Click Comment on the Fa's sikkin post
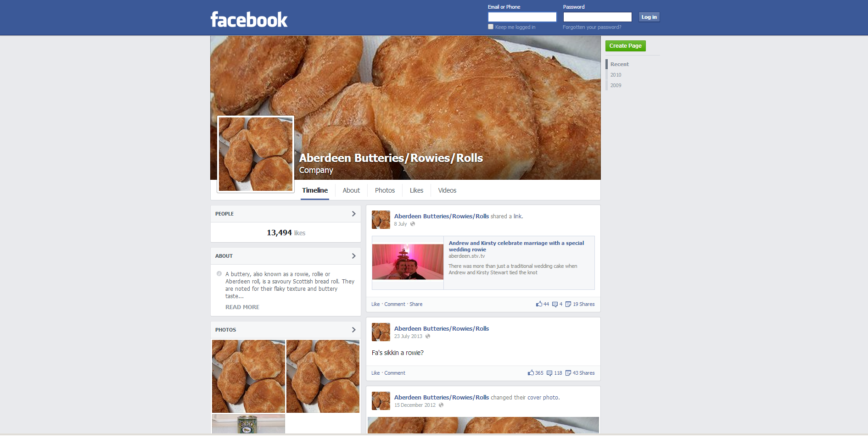Screen dimensions: 868x438 pyautogui.click(x=395, y=373)
